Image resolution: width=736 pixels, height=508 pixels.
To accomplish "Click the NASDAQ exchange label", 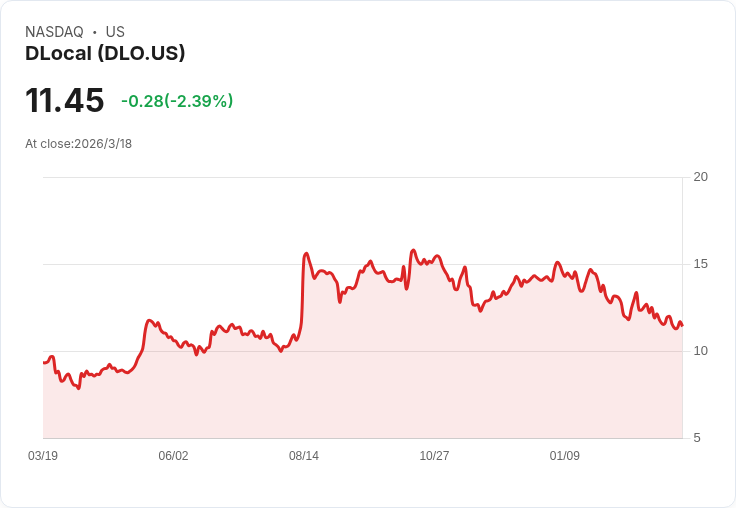I will tap(54, 32).
